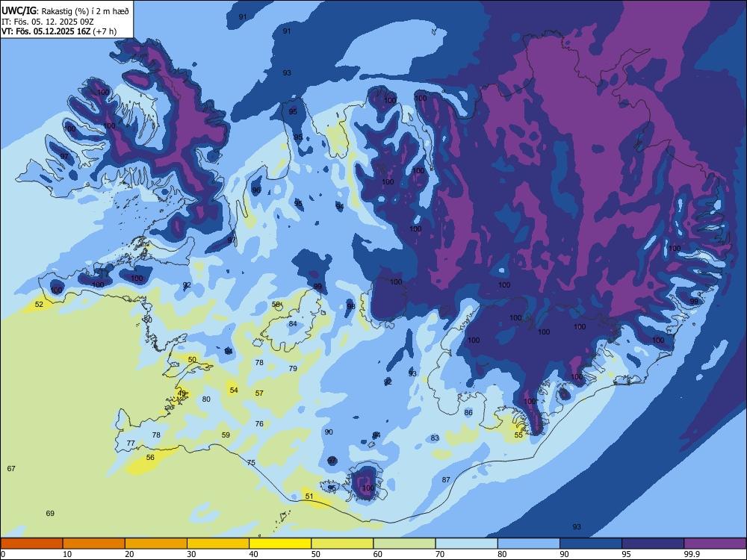Click the humidity value '57' on the map
This screenshot has width=747, height=560.
tap(259, 393)
